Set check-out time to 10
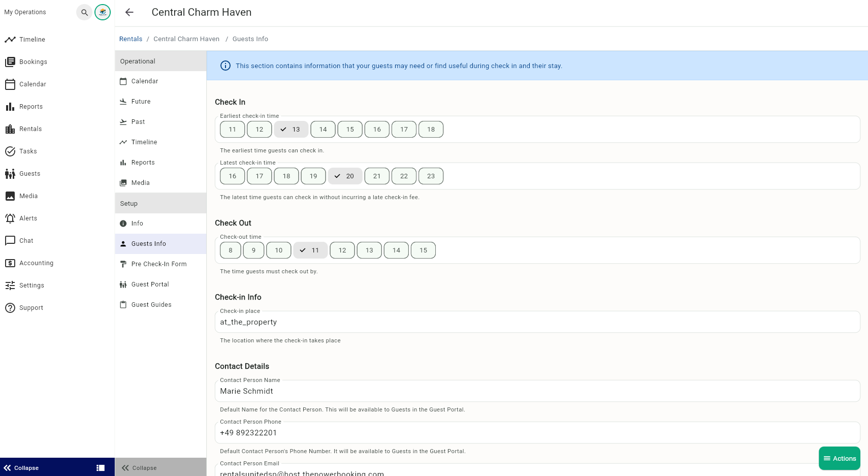868x476 pixels. pyautogui.click(x=279, y=250)
